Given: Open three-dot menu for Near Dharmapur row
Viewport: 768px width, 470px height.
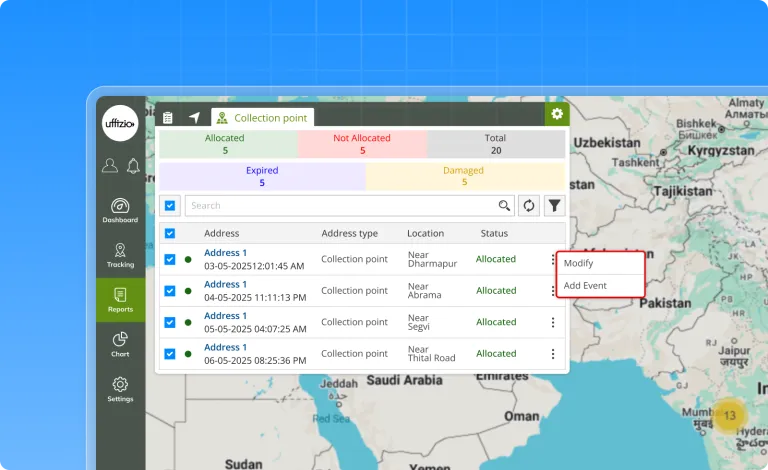Looking at the screenshot, I should [x=552, y=259].
